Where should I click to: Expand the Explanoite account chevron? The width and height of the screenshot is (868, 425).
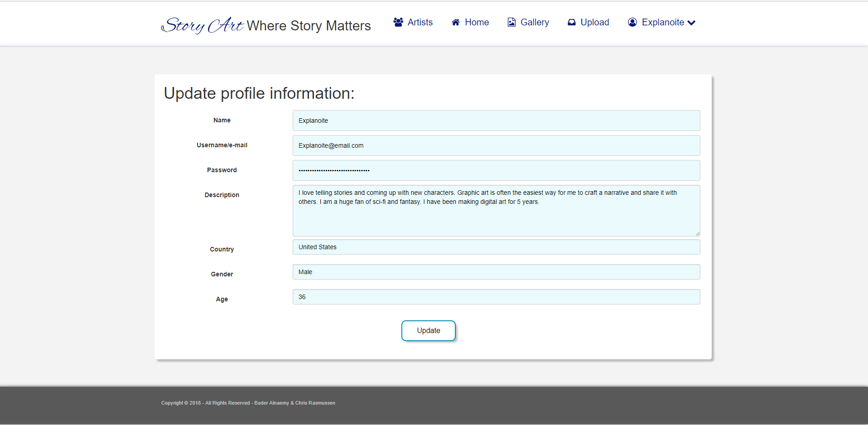691,23
